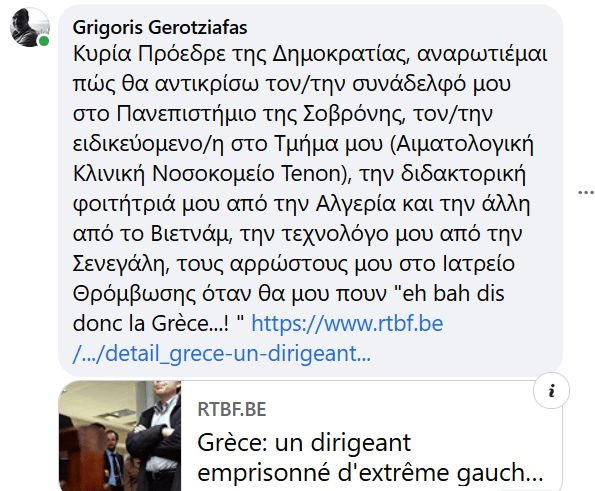The width and height of the screenshot is (595, 491).
Task: Click the man with crossed arms photo
Action: click(x=154, y=436)
